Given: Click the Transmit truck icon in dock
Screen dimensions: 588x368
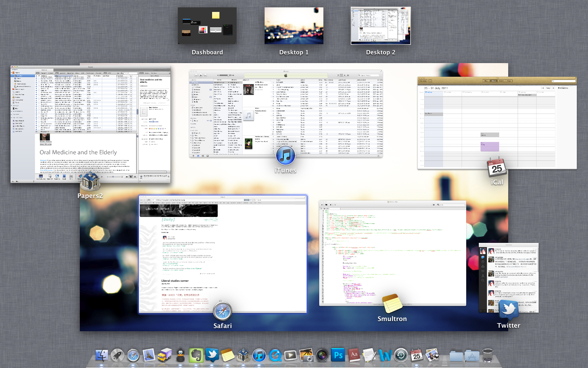Looking at the screenshot, I should coord(164,356).
